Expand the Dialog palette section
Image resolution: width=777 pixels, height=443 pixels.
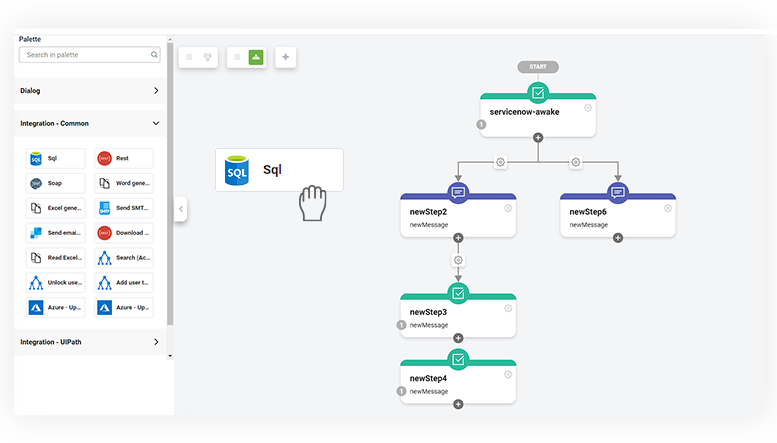90,91
